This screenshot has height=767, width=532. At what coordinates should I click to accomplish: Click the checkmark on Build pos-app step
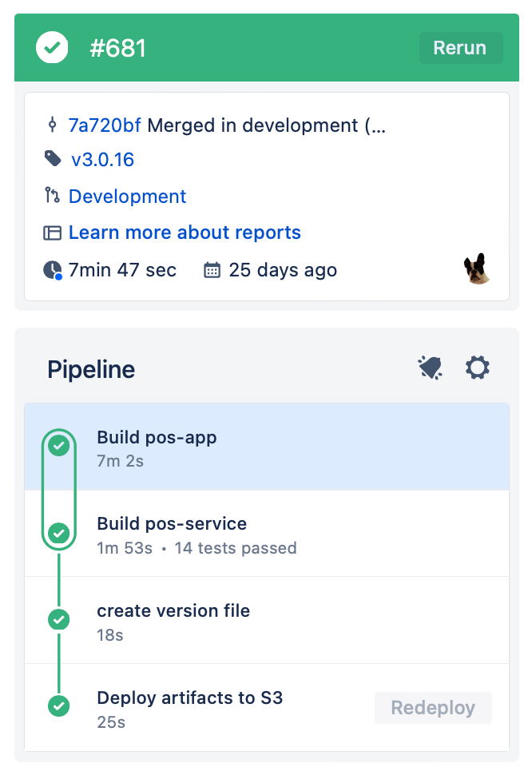(x=58, y=446)
